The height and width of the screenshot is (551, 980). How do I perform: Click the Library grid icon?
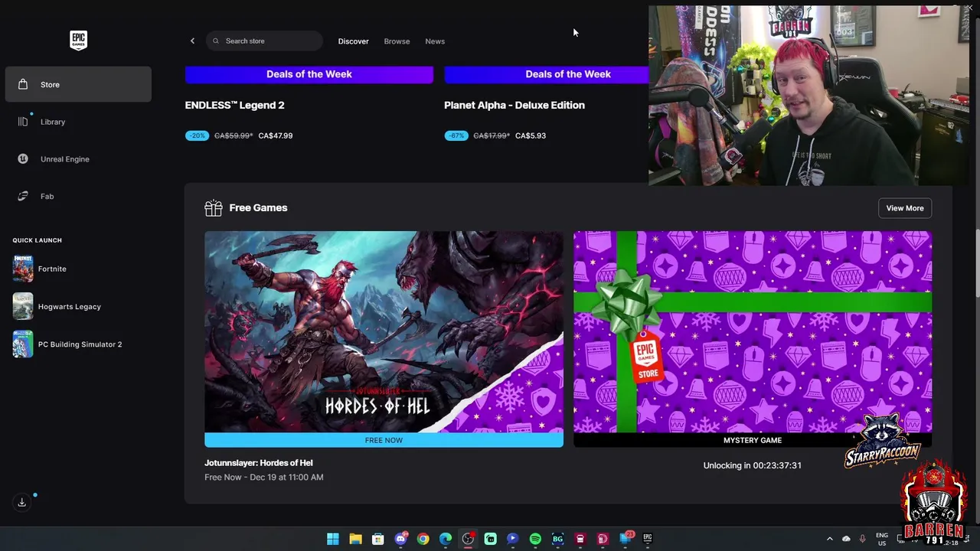point(23,122)
